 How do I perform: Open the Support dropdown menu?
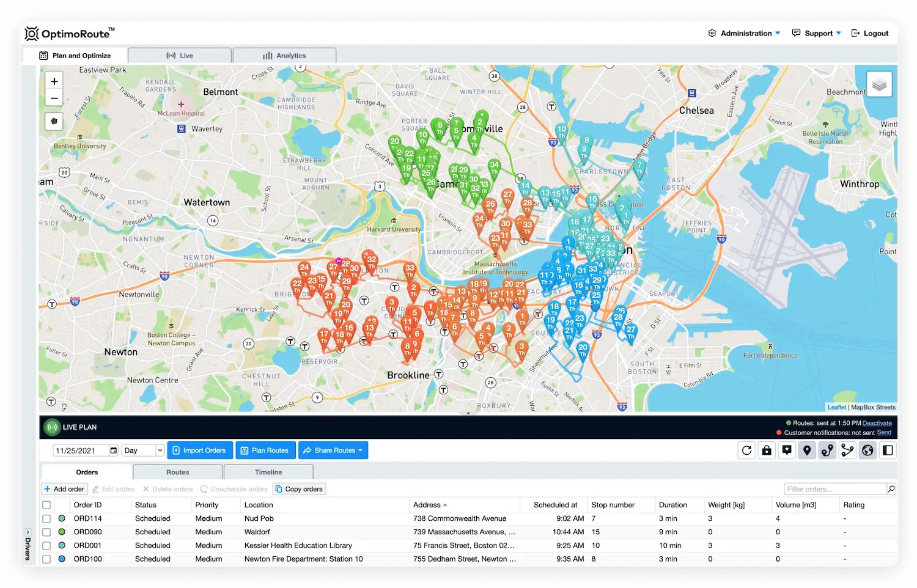pos(816,33)
